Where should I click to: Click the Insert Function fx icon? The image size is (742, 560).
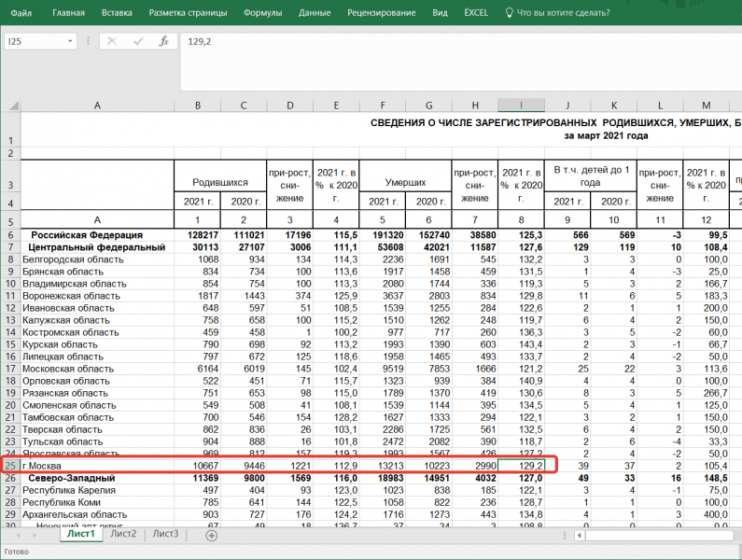pyautogui.click(x=163, y=42)
